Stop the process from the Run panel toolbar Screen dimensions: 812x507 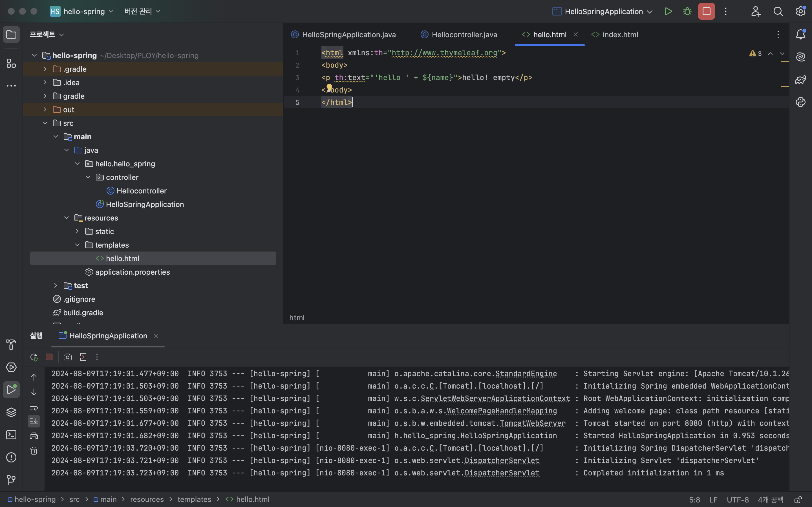pos(49,357)
